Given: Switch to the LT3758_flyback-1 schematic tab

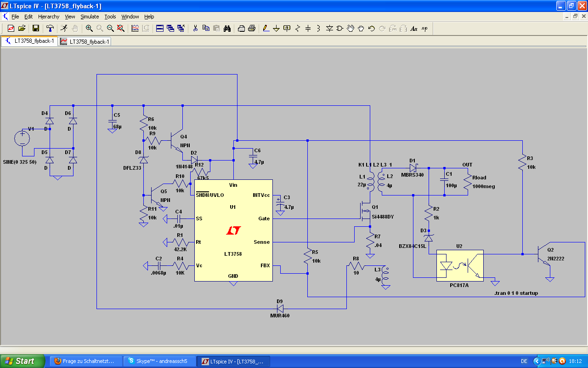Looking at the screenshot, I should [30, 41].
